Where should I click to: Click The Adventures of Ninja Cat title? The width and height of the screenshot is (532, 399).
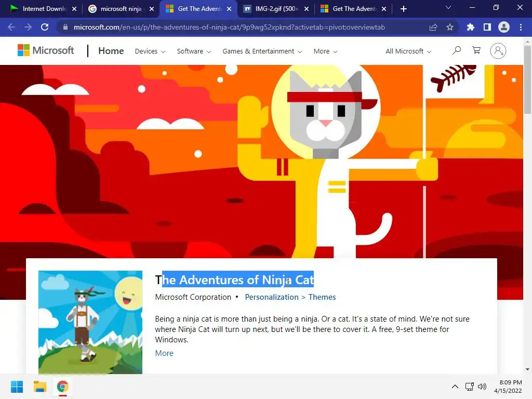point(234,280)
